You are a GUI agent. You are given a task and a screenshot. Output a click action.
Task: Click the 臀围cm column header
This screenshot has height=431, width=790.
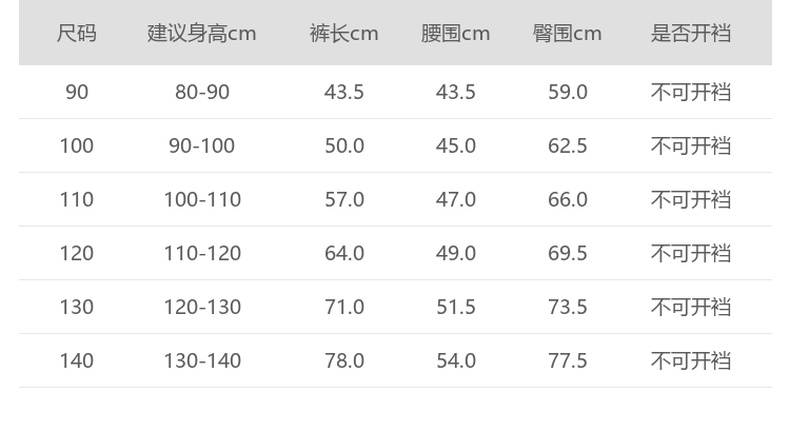(x=567, y=33)
